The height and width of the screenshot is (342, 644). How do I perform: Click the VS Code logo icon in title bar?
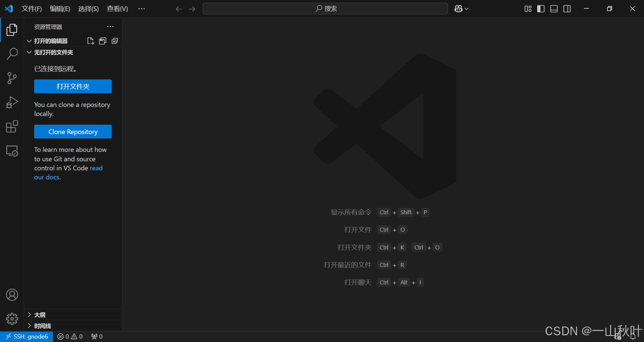tap(9, 9)
